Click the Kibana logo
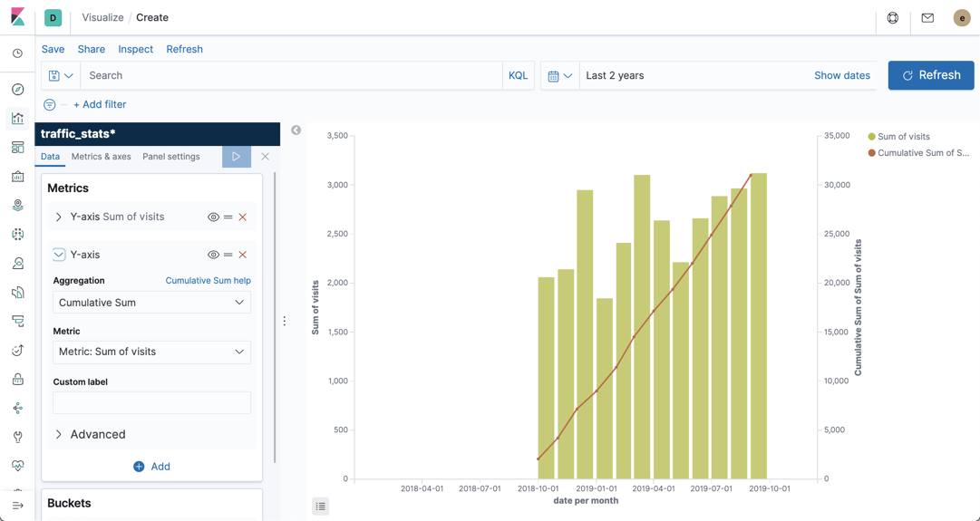980x521 pixels. pos(17,17)
